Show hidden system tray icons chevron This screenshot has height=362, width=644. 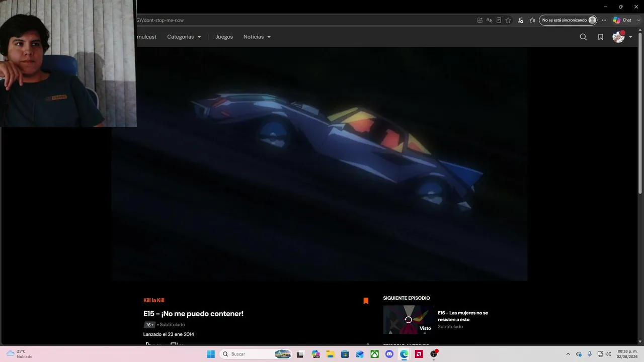point(568,354)
